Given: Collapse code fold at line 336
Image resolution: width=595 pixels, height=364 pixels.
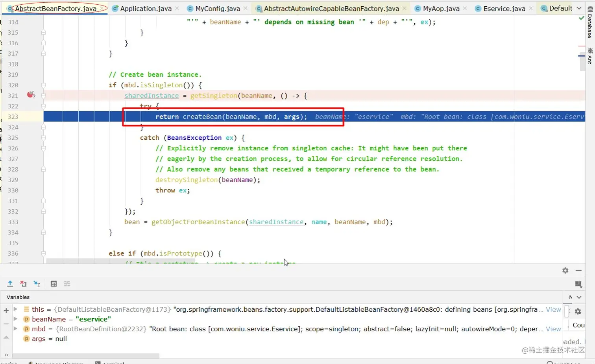Looking at the screenshot, I should click(43, 253).
